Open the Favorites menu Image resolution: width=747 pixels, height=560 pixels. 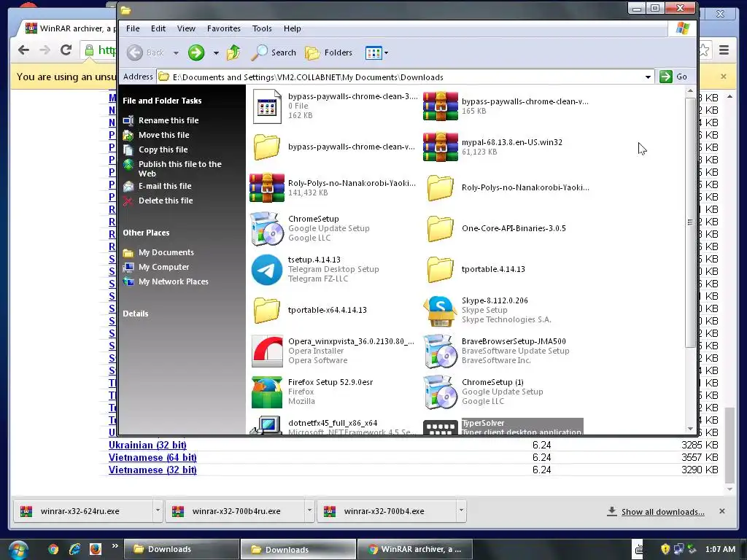click(x=223, y=28)
